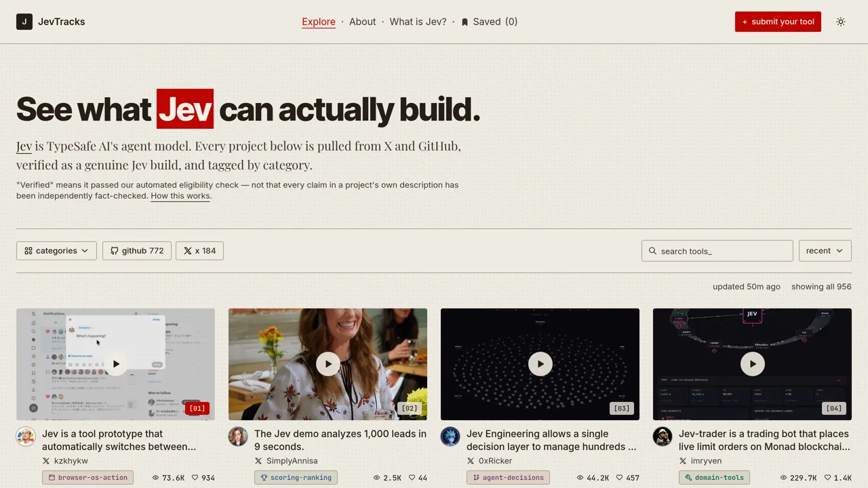
Task: Open the recent sort dropdown
Action: (825, 251)
